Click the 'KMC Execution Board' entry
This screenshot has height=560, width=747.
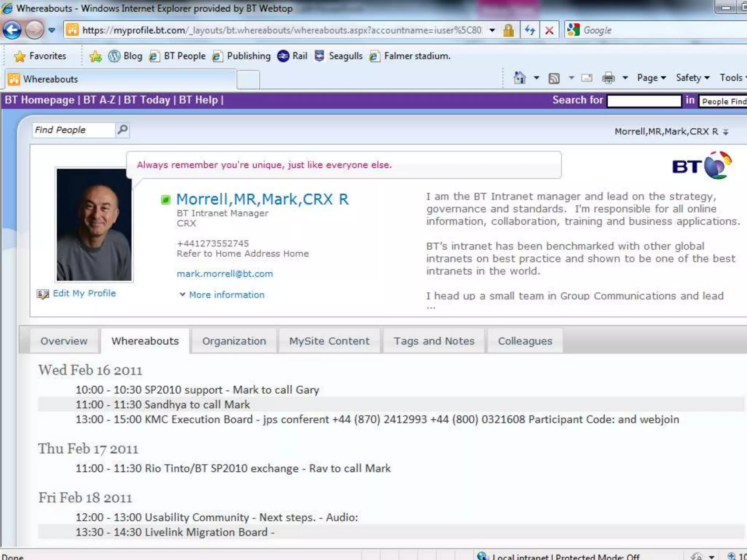point(377,420)
